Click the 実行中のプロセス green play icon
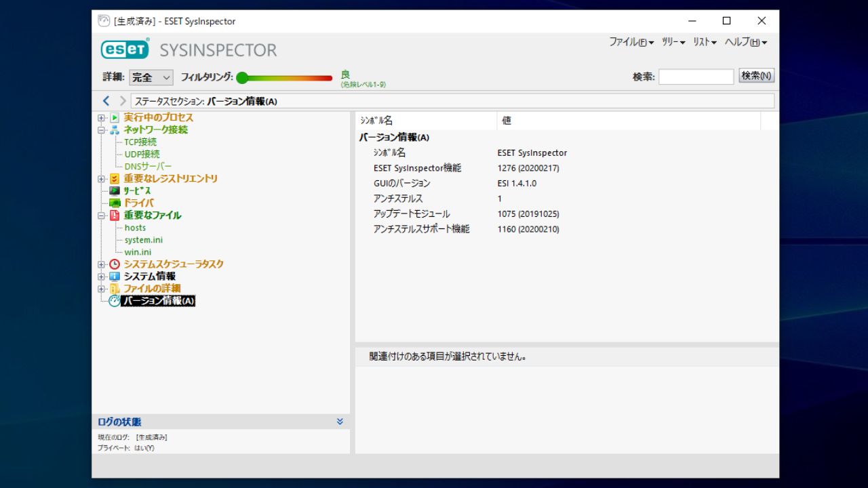 pyautogui.click(x=115, y=118)
